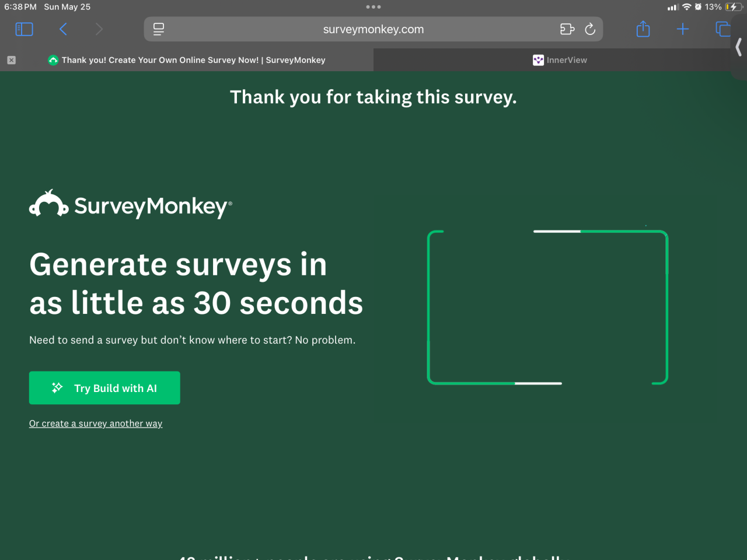Switch to the SurveyMonkey thank you tab
Image resolution: width=747 pixels, height=560 pixels.
pyautogui.click(x=187, y=60)
